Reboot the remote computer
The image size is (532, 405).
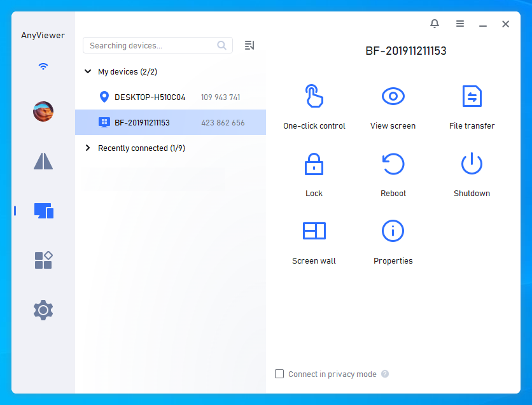[x=393, y=164]
